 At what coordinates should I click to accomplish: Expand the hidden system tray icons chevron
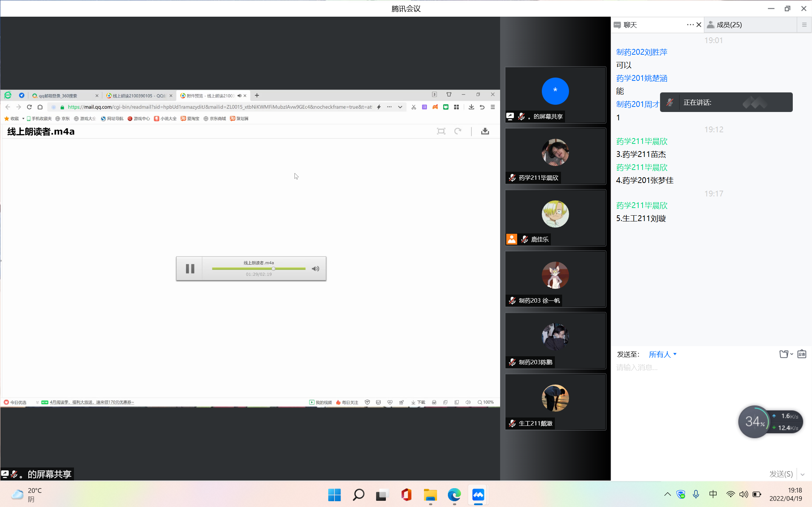[x=667, y=494]
